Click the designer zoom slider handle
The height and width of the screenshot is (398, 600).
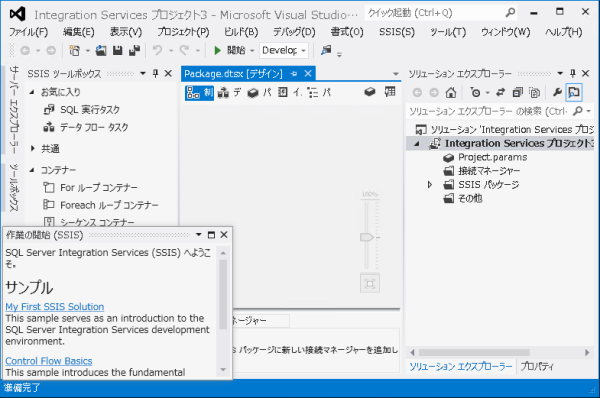tap(366, 237)
